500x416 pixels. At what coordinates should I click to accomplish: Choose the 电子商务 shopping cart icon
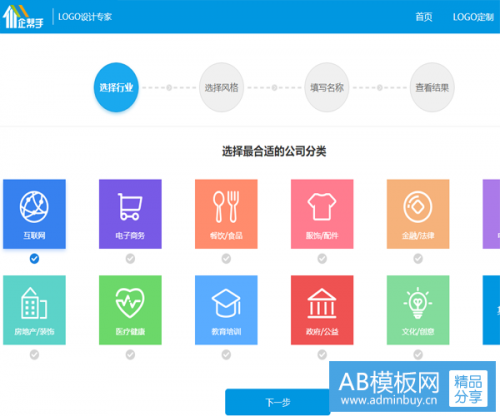(130, 207)
